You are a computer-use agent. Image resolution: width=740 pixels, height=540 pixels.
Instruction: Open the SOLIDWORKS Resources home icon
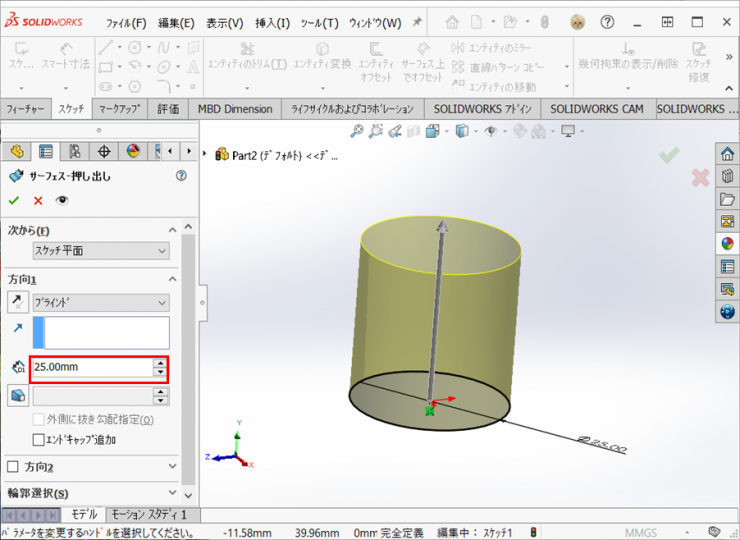(727, 153)
